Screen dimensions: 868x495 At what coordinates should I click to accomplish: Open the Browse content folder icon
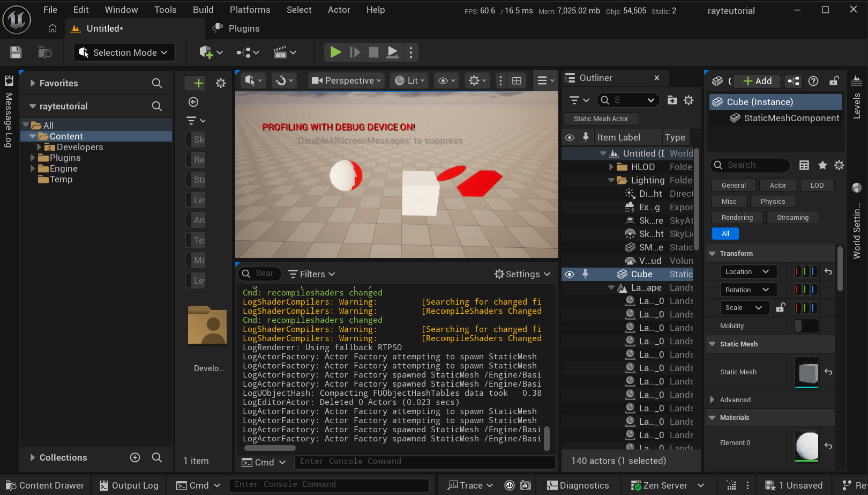tap(45, 52)
